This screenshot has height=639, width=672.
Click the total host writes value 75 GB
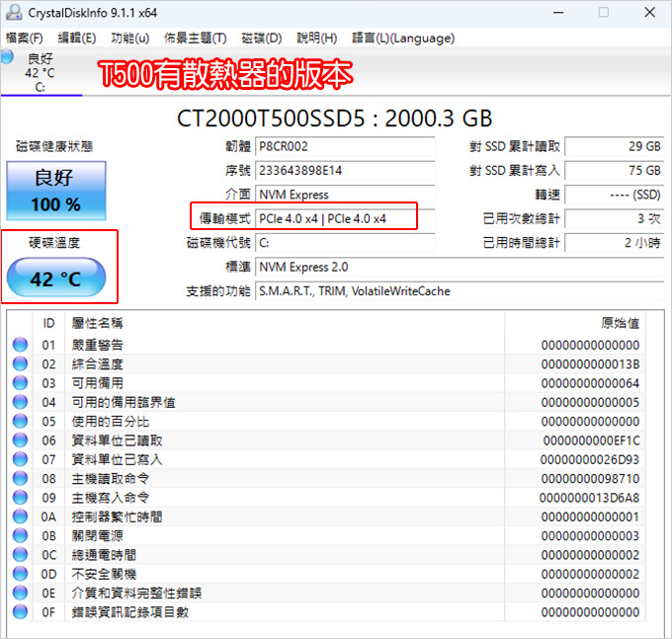615,171
